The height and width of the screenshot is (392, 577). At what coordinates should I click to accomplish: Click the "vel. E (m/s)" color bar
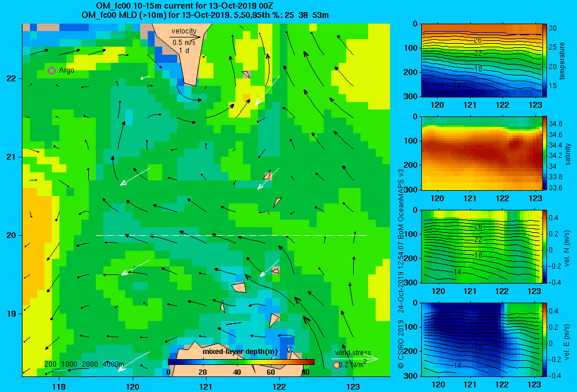click(x=545, y=340)
